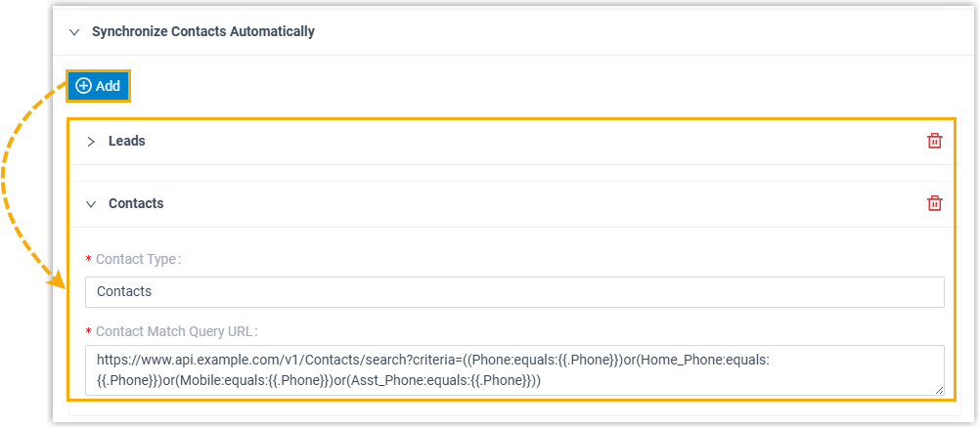Expand the Leads section chevron
980x428 pixels.
click(91, 142)
